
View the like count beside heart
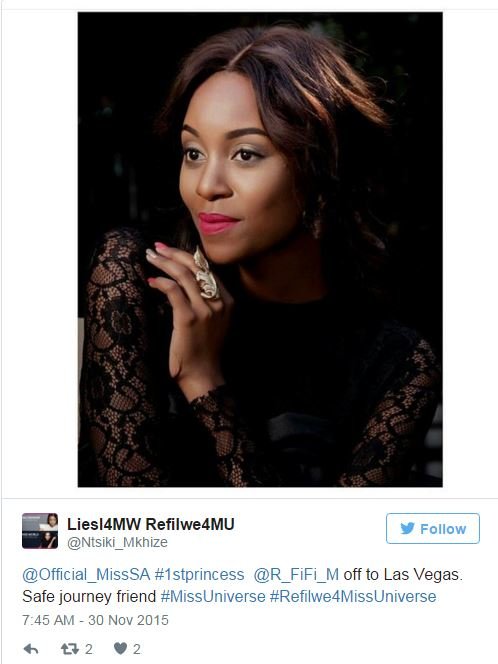coord(137,649)
